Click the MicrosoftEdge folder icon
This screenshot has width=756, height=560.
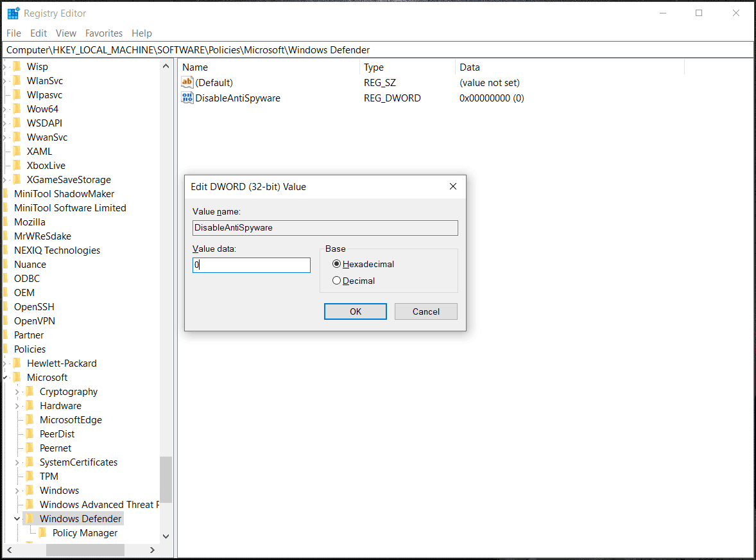pos(30,419)
